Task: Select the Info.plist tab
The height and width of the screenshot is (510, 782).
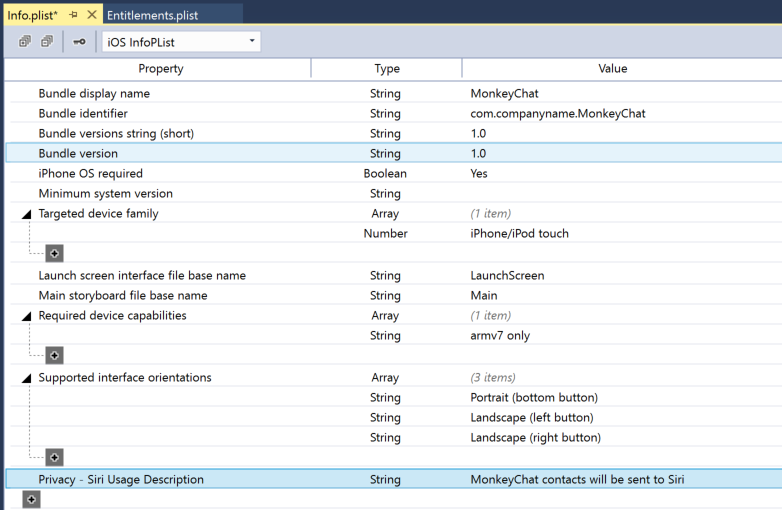Action: [x=33, y=14]
